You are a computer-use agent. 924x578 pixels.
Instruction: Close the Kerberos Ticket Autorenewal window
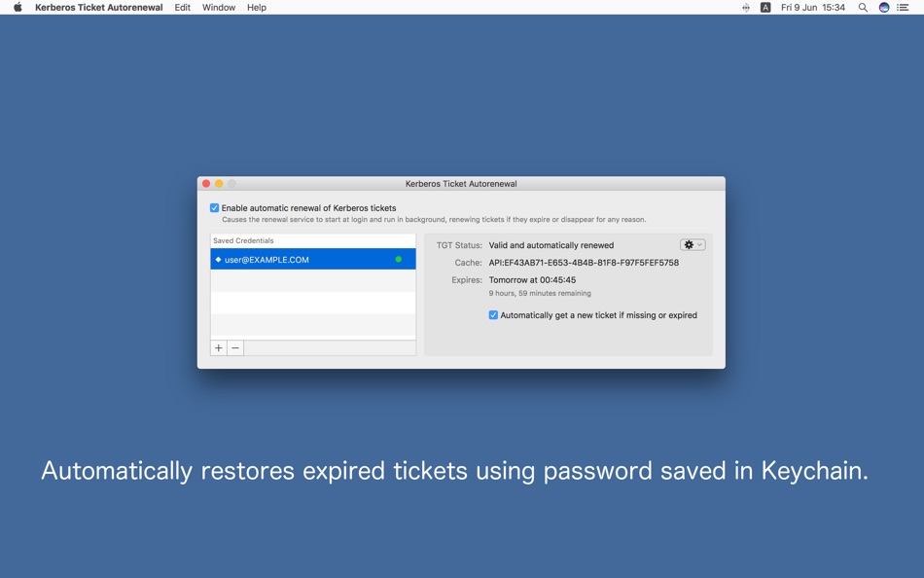pyautogui.click(x=206, y=184)
